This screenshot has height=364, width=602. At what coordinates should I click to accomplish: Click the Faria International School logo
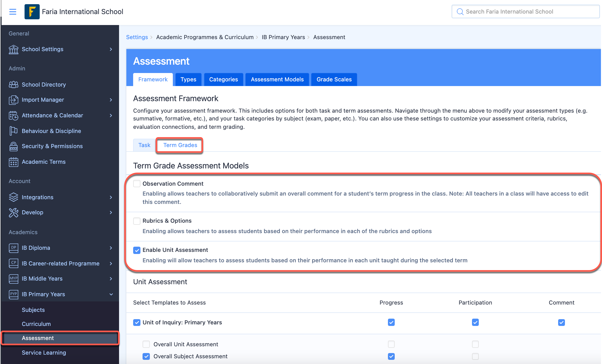tap(32, 12)
